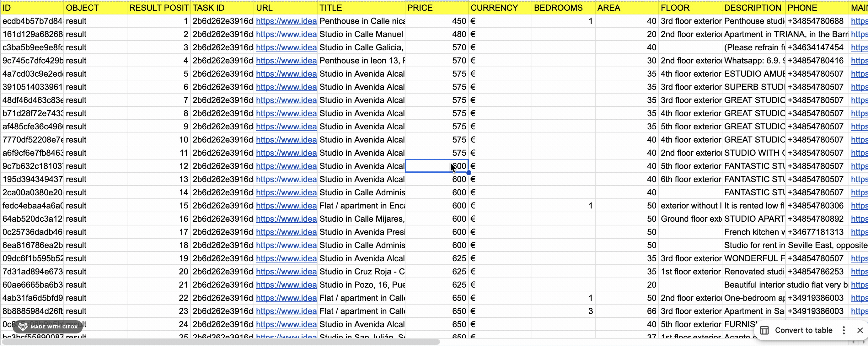Screen dimensions: 868x346
Task: Open the URL link on the Penthouse in Calle row
Action: 286,21
